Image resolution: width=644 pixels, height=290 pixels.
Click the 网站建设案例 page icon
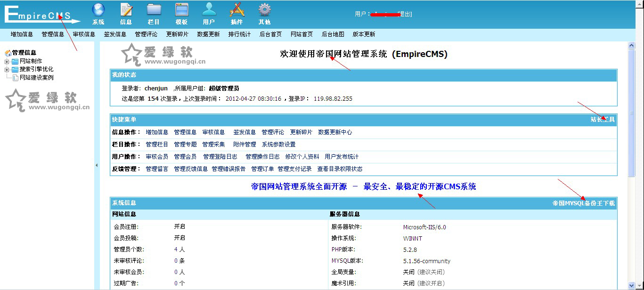(16, 78)
